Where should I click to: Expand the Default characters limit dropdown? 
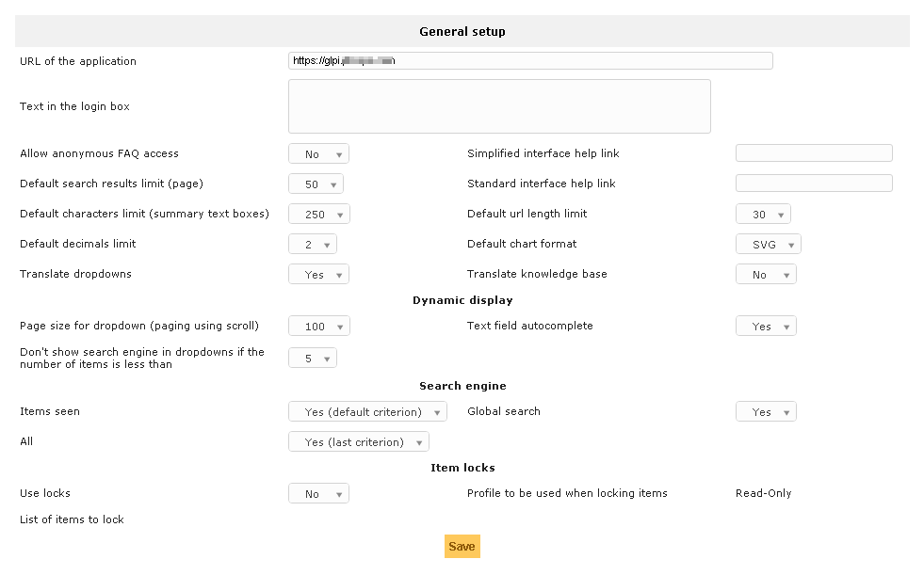pyautogui.click(x=318, y=214)
